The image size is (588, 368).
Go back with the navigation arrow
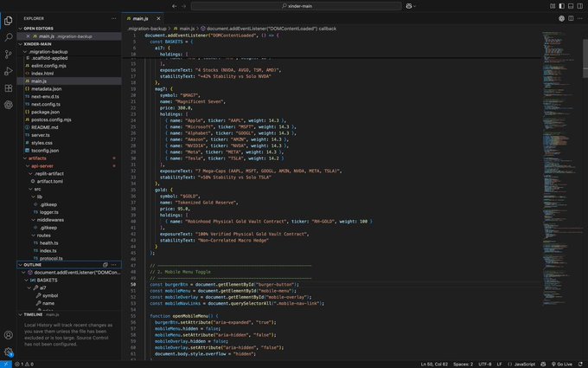pos(175,6)
